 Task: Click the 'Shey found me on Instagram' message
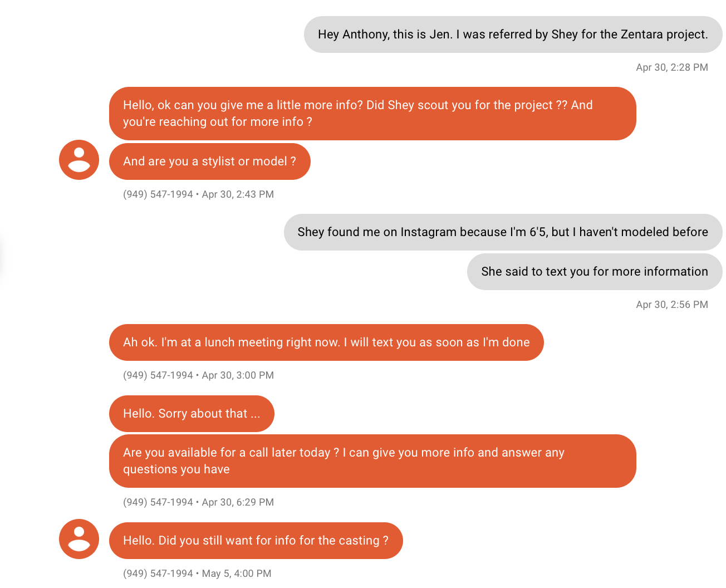[x=503, y=232]
